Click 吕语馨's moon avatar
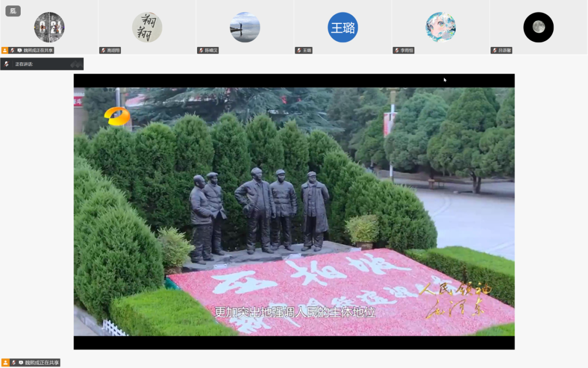Viewport: 588px width, 368px height. pyautogui.click(x=538, y=27)
